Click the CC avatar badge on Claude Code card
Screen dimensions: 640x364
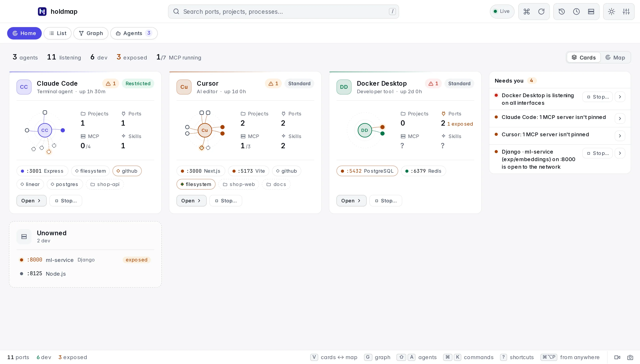24,87
